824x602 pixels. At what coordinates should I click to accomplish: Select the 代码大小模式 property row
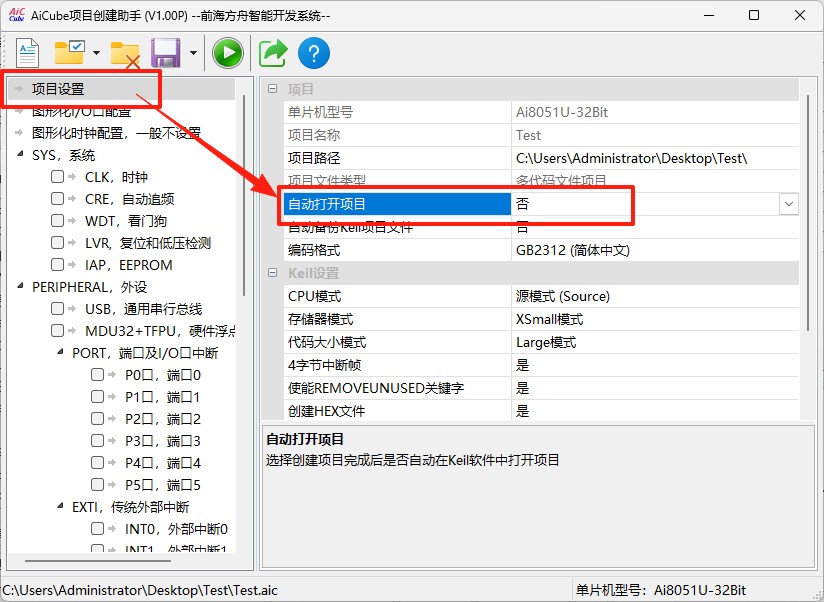(541, 342)
